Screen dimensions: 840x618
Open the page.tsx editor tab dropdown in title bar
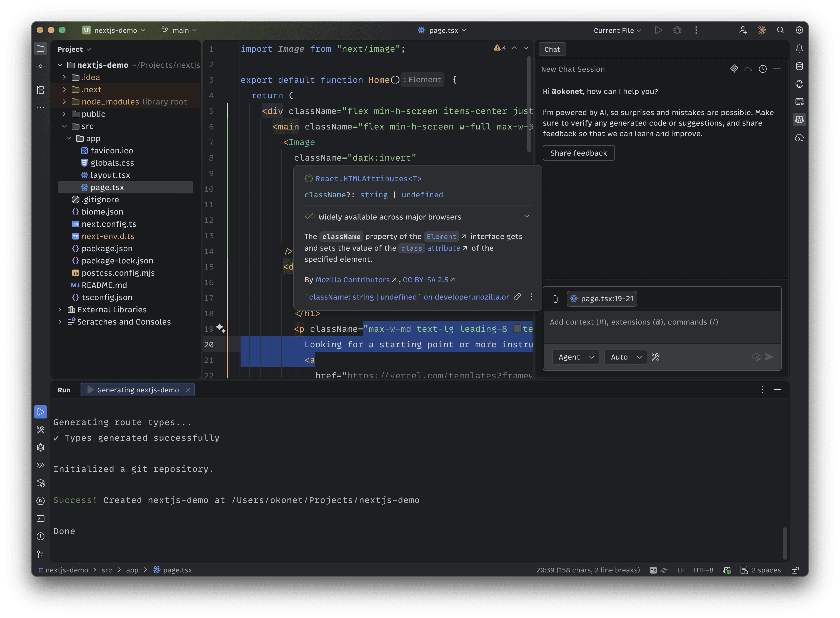[x=442, y=30]
